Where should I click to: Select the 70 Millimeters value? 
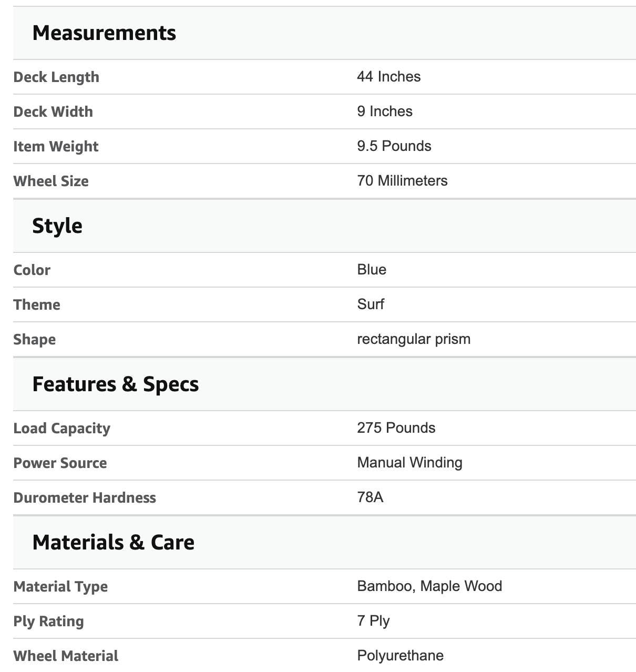click(402, 181)
